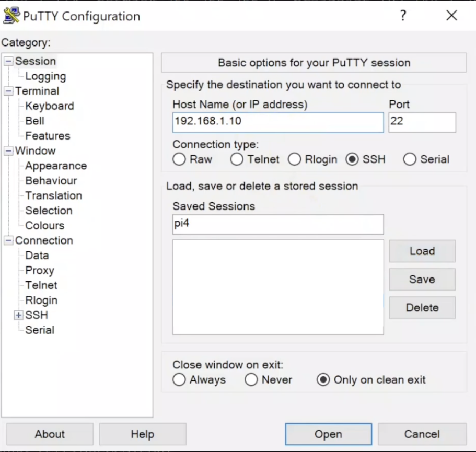Save the pi4 session with Save

pyautogui.click(x=422, y=280)
